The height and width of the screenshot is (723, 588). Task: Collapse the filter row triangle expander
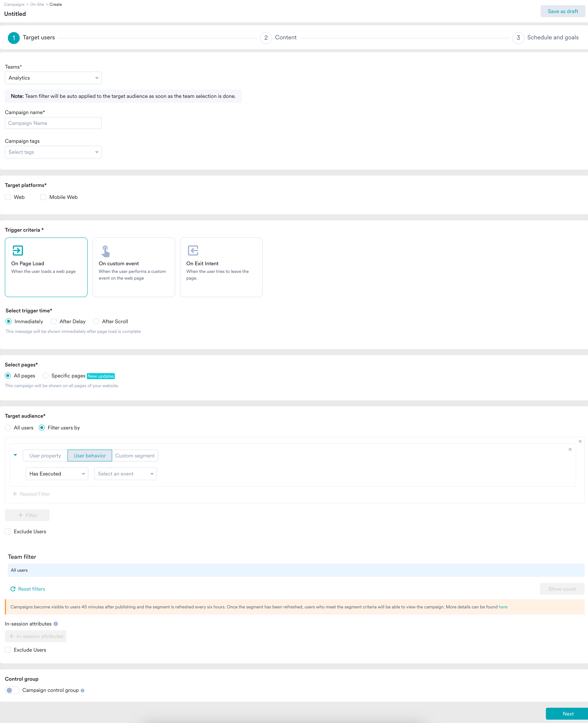[x=15, y=455]
